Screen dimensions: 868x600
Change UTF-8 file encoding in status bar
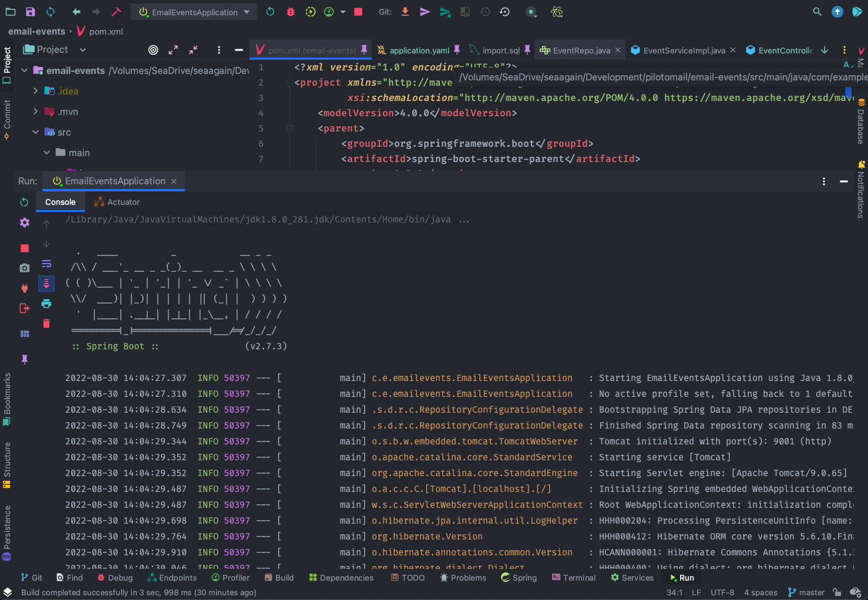tap(722, 592)
